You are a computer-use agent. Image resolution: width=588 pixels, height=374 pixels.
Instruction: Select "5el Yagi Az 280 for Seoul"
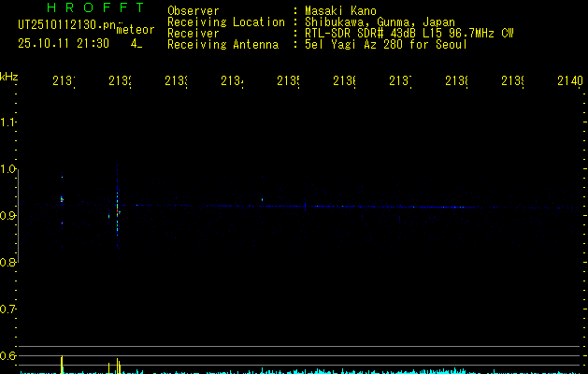click(386, 45)
